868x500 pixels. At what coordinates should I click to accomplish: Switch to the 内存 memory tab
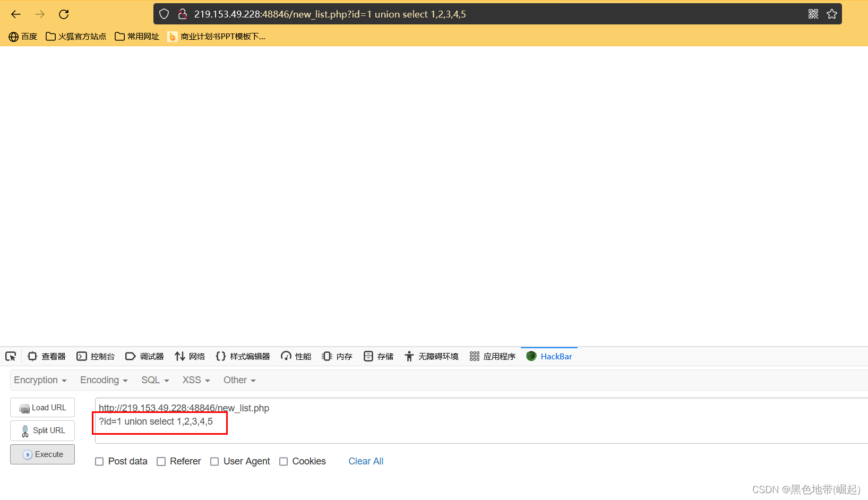tap(337, 356)
